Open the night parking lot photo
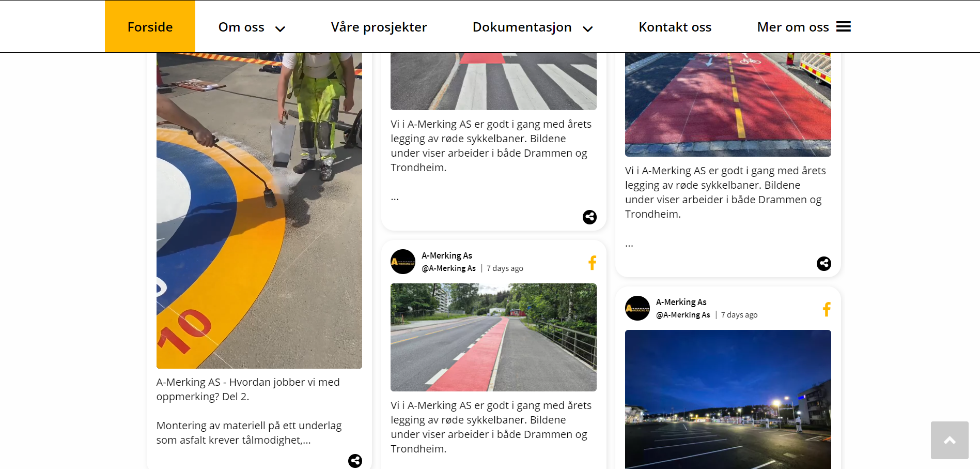This screenshot has height=469, width=980. (x=728, y=399)
